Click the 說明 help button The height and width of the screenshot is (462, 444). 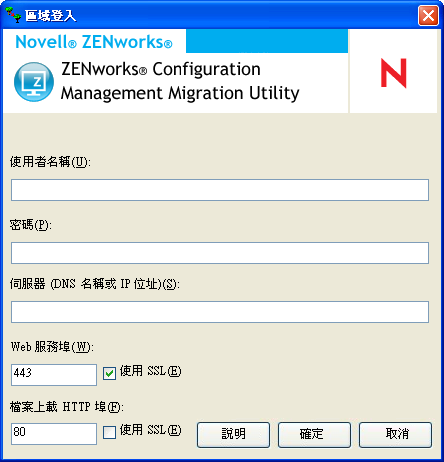(233, 435)
